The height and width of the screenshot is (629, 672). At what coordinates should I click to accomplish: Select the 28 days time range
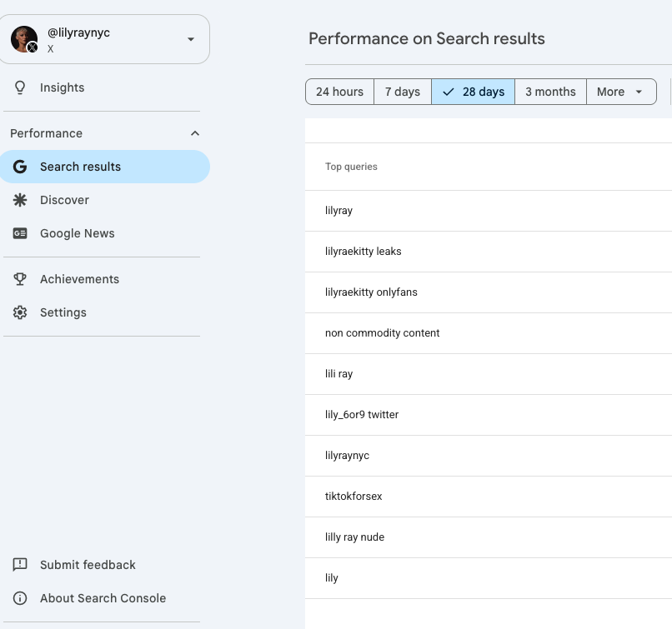(473, 92)
